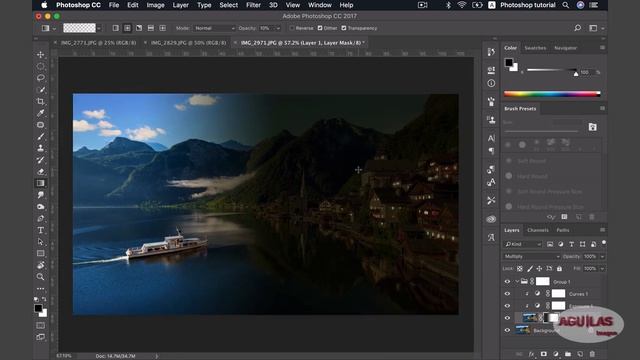Select the Elliptical Marquee tool
640x360 pixels.
[x=40, y=66]
